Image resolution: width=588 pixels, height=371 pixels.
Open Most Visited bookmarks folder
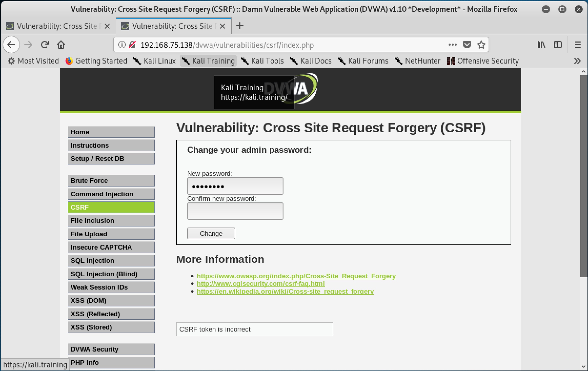[33, 61]
